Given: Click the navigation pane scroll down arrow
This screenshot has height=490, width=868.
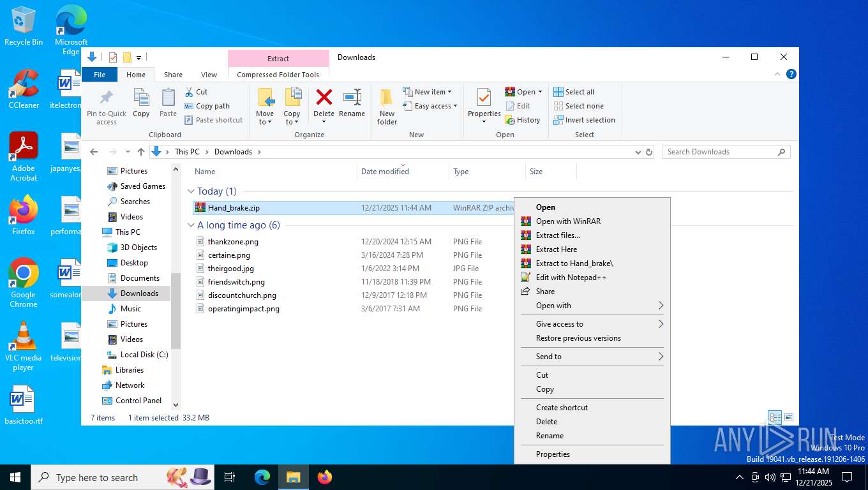Looking at the screenshot, I should click(x=176, y=405).
